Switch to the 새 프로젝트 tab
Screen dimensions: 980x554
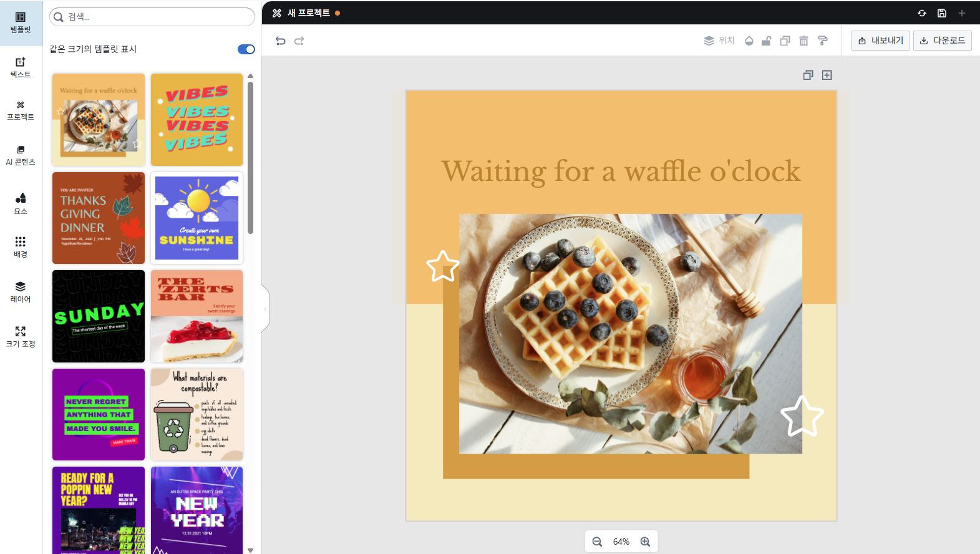[306, 13]
